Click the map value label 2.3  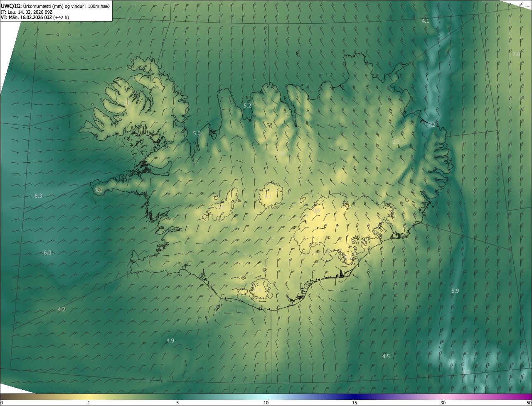[396, 142]
